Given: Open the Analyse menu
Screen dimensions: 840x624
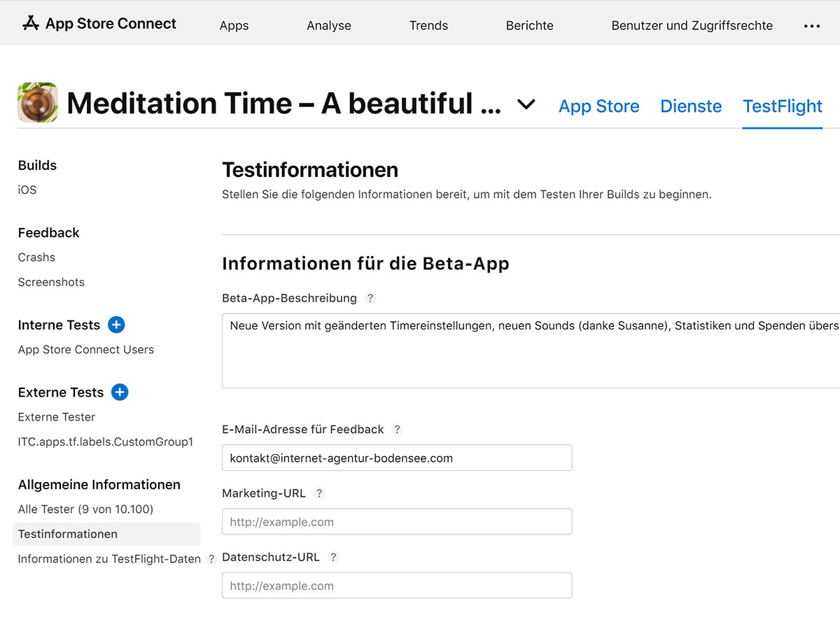Looking at the screenshot, I should tap(329, 26).
